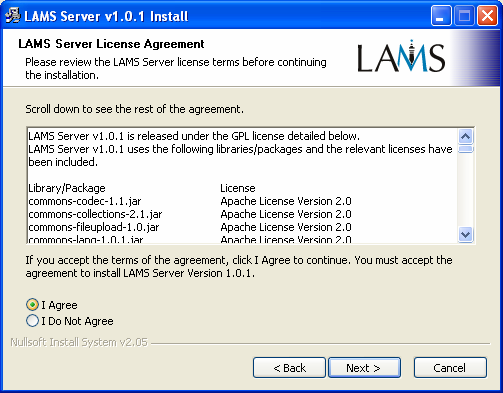Click the License column heading text
This screenshot has width=503, height=393.
(x=238, y=188)
